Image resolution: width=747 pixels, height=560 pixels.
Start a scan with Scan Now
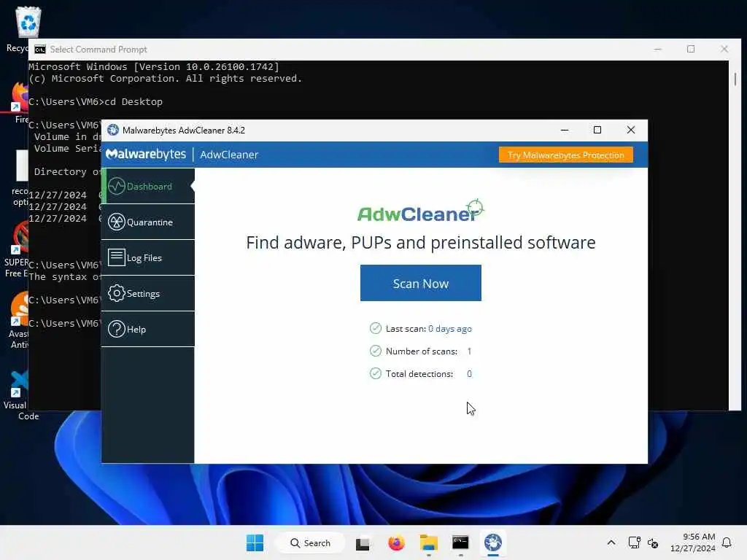(x=421, y=283)
